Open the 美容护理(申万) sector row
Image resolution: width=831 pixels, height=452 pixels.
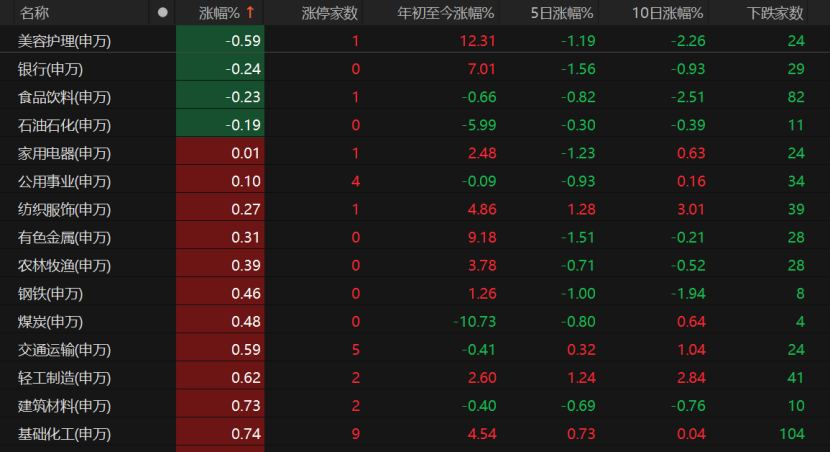pyautogui.click(x=64, y=41)
